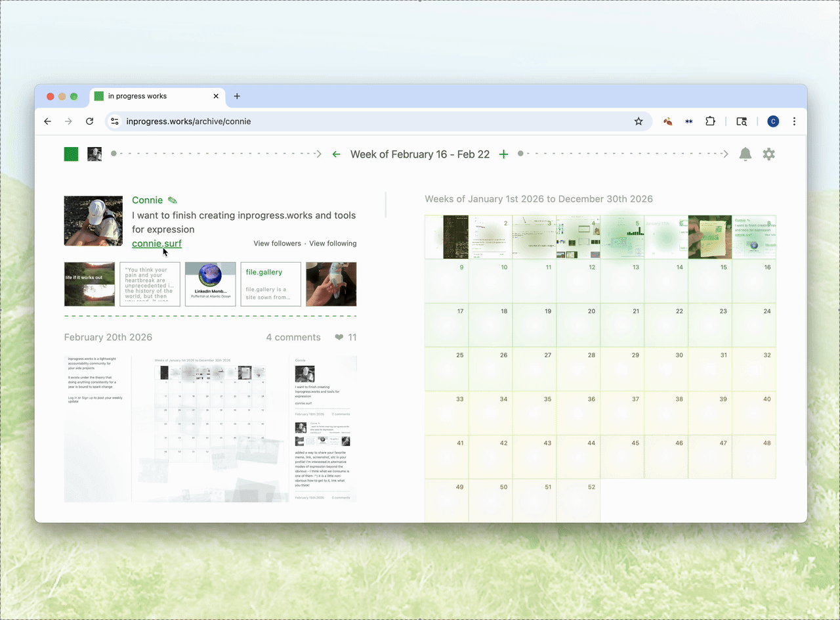Click the Week of February 16 - Feb 22 title

[x=420, y=154]
